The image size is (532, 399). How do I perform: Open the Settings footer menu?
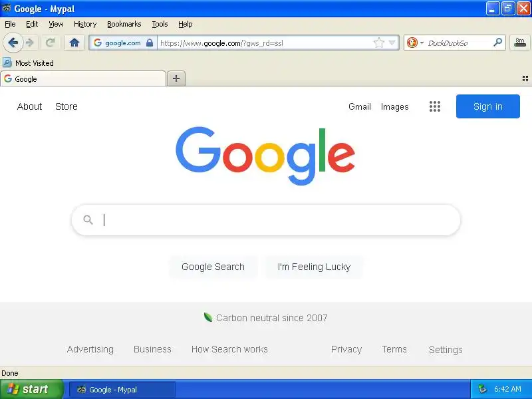click(x=446, y=350)
